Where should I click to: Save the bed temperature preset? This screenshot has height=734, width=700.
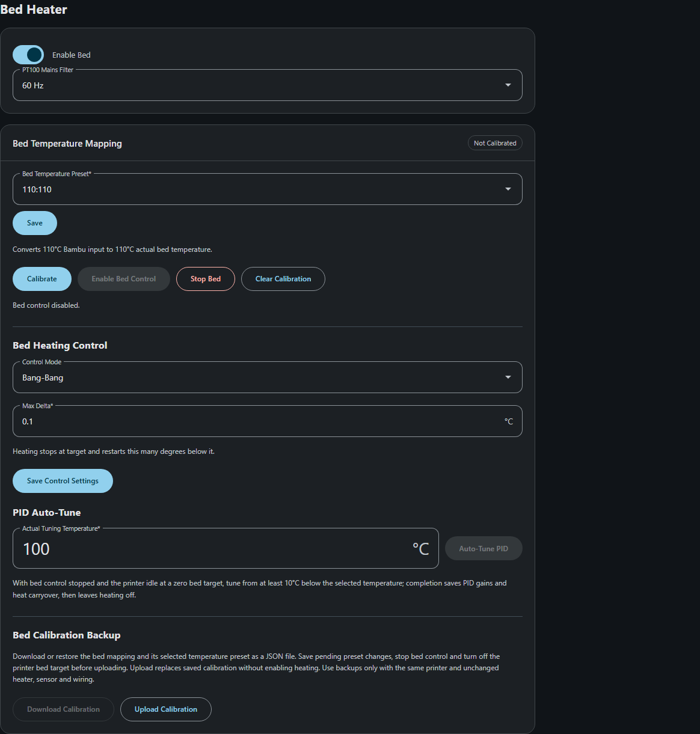tap(35, 223)
